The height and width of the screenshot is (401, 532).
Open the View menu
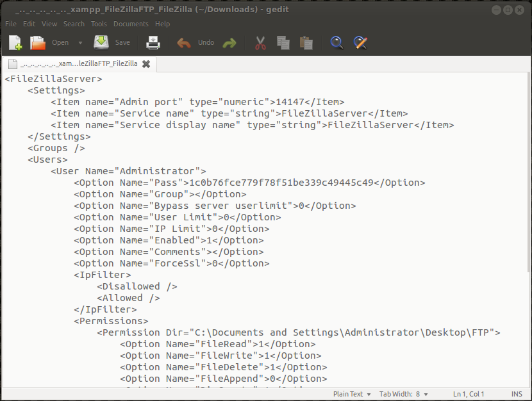coord(49,24)
